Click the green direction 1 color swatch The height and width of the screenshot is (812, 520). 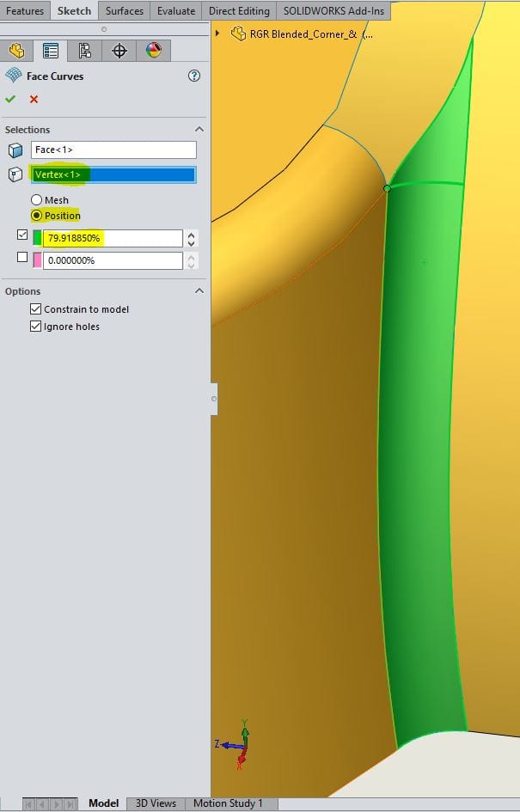coord(37,237)
